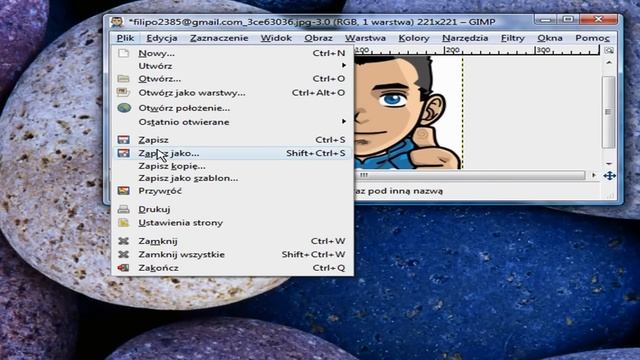640x360 pixels.
Task: Open the Kolory menu
Action: [414, 38]
